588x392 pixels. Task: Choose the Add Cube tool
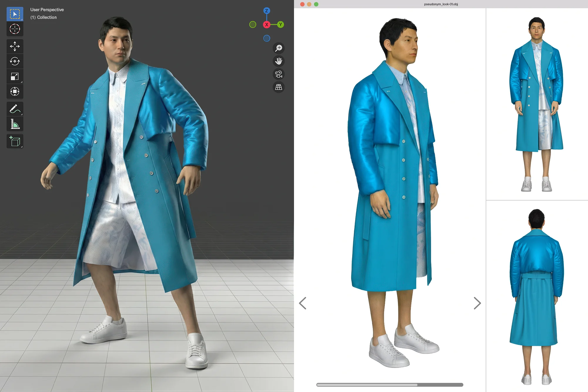coord(15,141)
